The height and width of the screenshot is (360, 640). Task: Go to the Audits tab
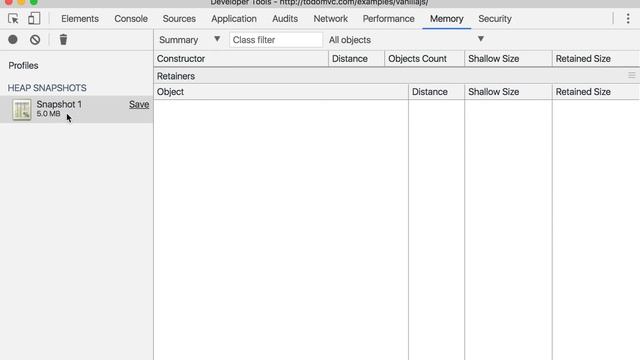tap(285, 19)
